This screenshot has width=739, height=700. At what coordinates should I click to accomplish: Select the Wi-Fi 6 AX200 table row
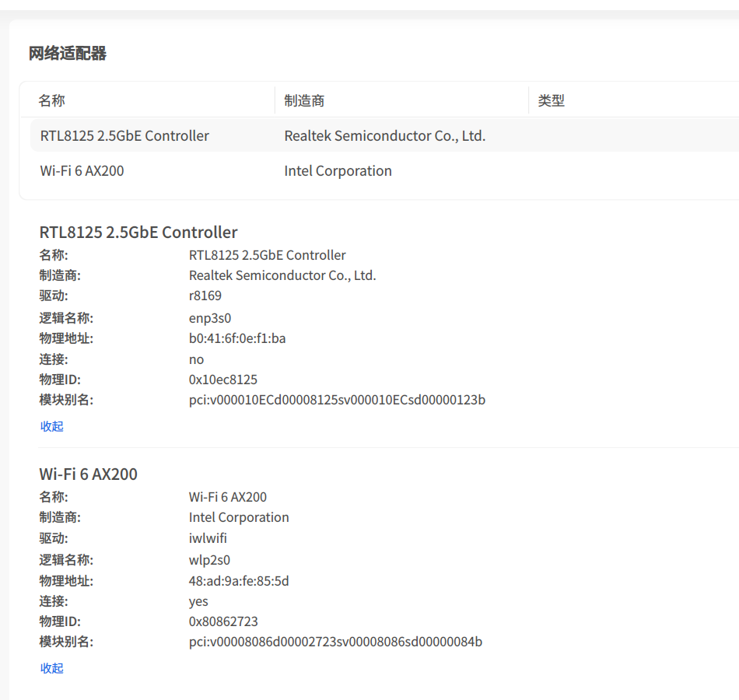click(x=384, y=170)
